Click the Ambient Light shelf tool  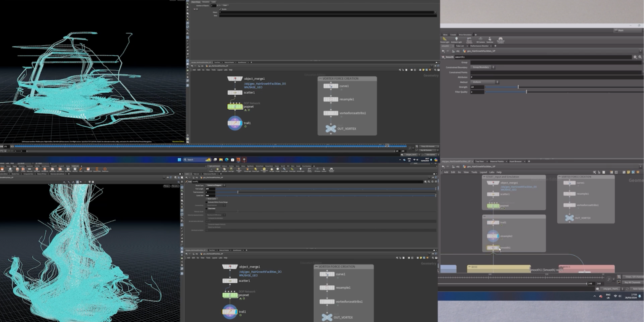point(456,40)
